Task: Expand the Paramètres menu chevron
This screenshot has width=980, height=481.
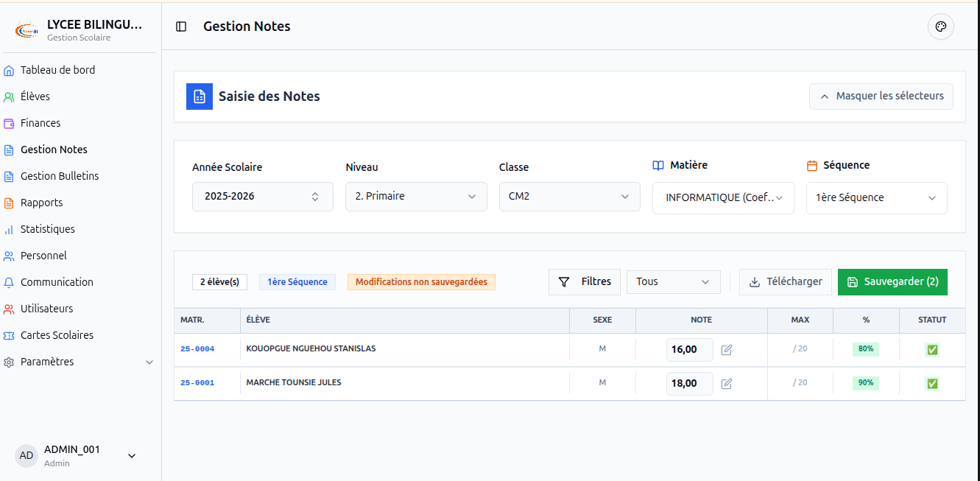Action: pyautogui.click(x=149, y=362)
